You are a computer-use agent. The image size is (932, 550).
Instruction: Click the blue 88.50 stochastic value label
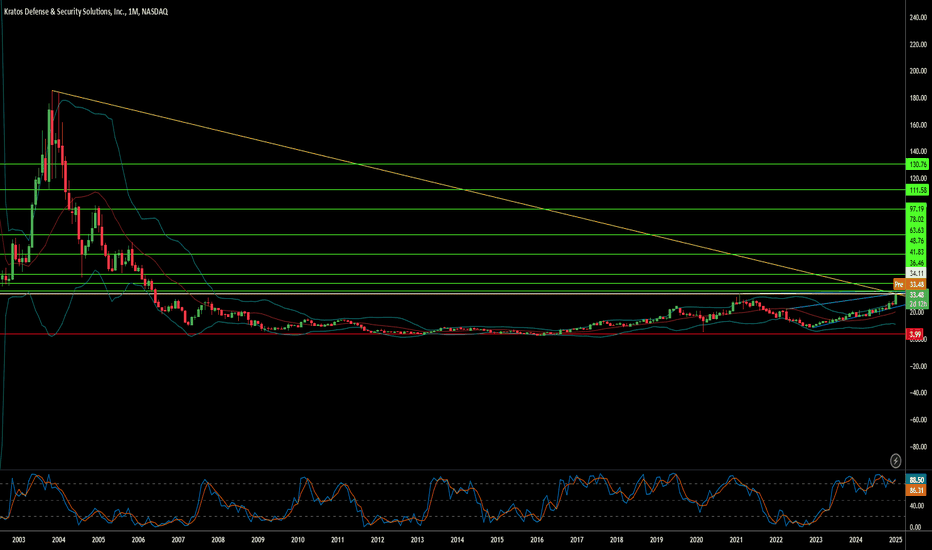[918, 480]
